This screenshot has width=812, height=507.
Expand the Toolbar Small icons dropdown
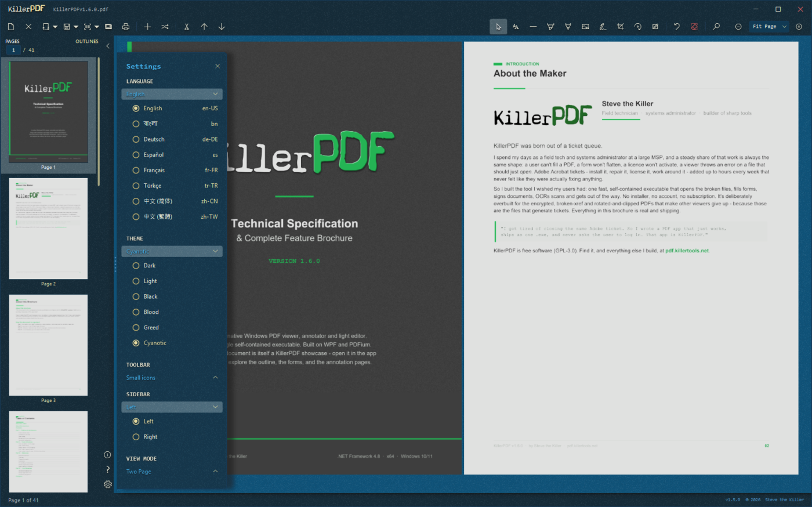(x=172, y=378)
